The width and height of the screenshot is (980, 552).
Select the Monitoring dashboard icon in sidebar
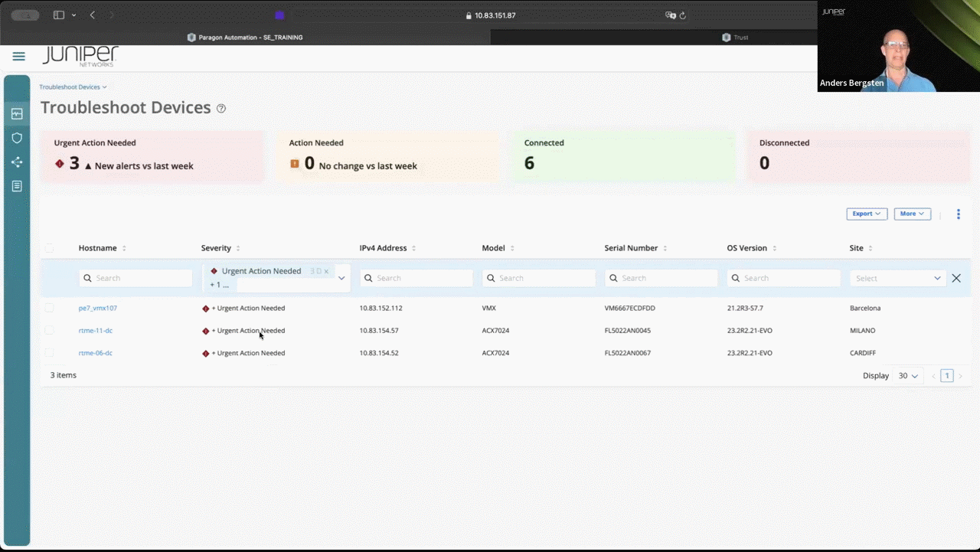(x=17, y=113)
